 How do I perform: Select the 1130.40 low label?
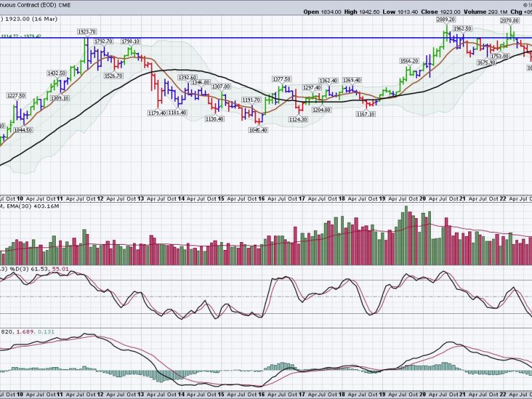point(214,119)
